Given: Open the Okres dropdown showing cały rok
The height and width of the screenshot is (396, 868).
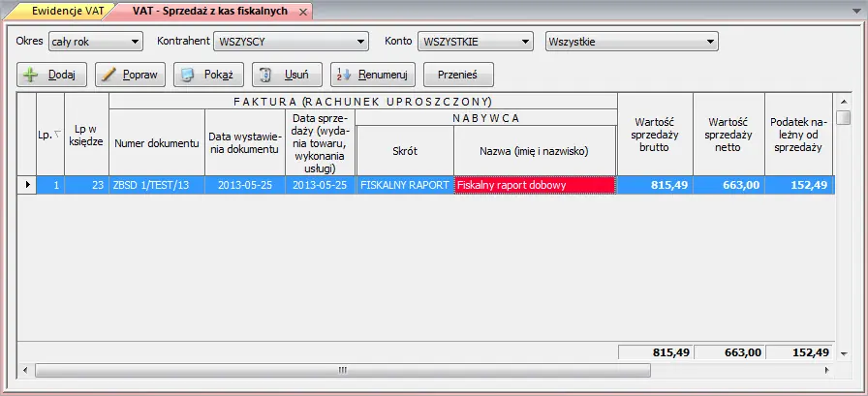Looking at the screenshot, I should click(x=96, y=41).
